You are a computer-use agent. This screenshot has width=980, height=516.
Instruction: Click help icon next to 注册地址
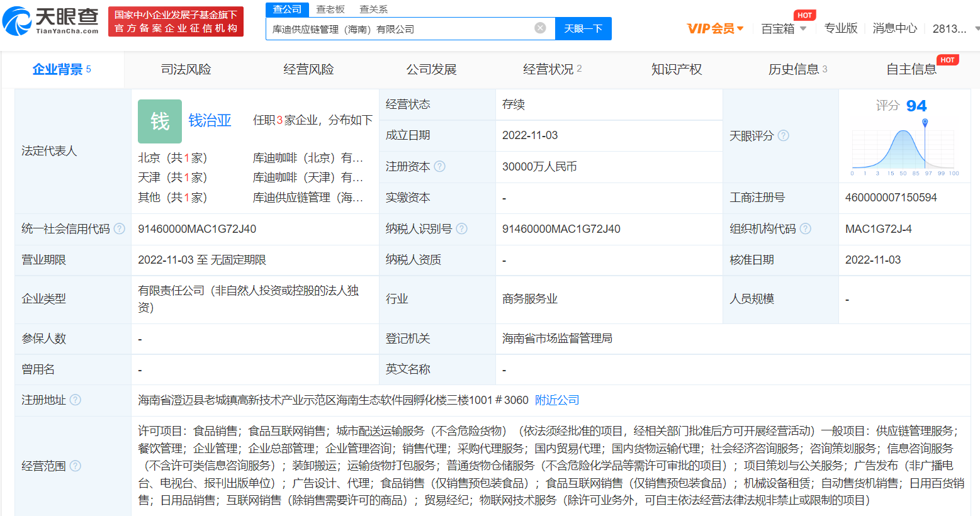[x=76, y=400]
